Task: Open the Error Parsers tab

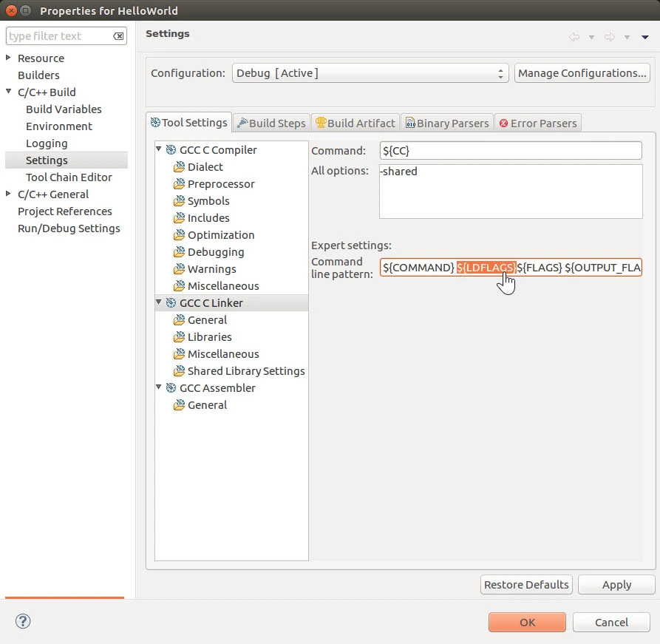Action: [537, 123]
